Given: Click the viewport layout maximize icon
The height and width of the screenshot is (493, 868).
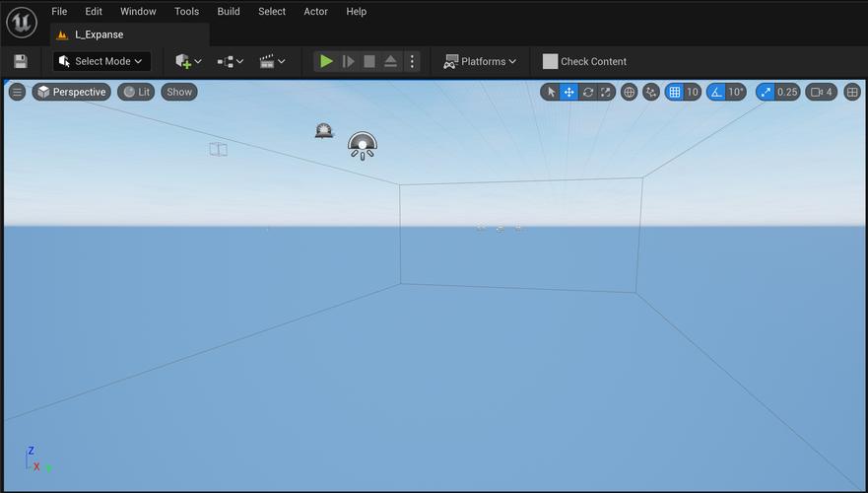Looking at the screenshot, I should (x=852, y=92).
